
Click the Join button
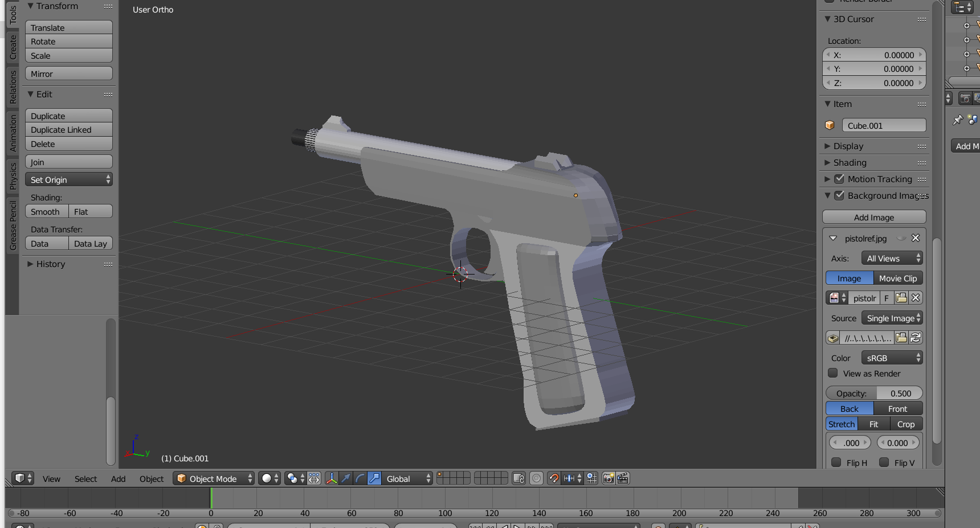[x=69, y=162]
